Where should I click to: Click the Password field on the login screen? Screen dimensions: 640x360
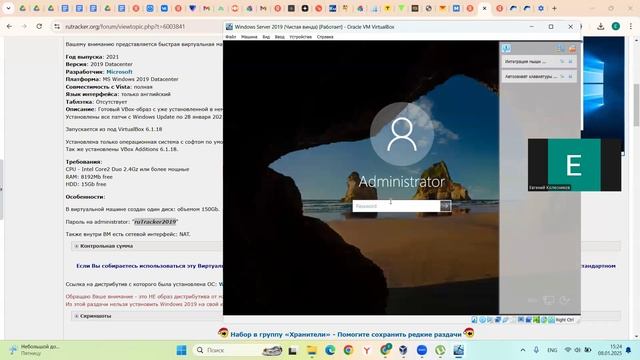click(396, 206)
